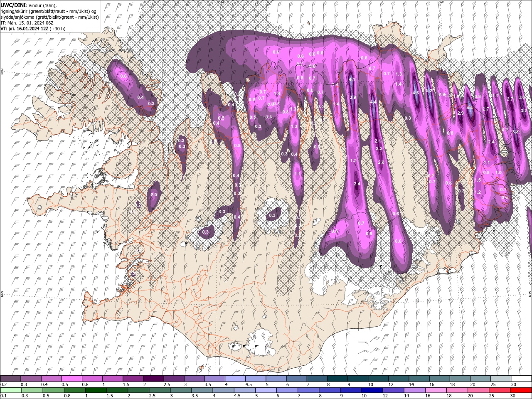
Task: Click the 3.9 precipitation value on the map
Action: (x=353, y=97)
